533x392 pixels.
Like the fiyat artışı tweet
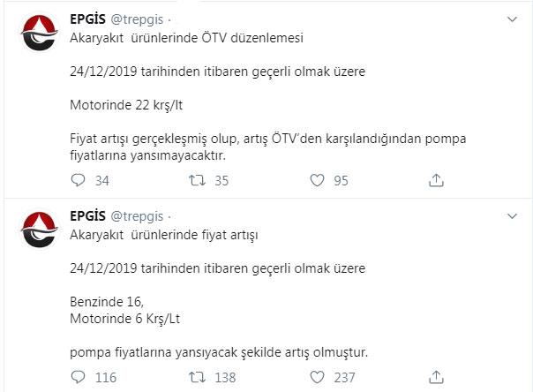(x=319, y=377)
